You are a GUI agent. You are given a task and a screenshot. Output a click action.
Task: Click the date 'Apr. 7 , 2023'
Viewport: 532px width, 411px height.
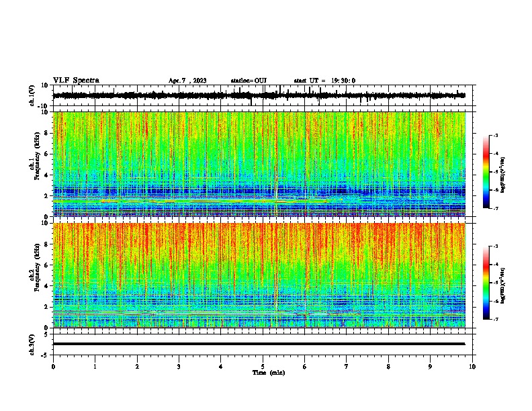[187, 81]
